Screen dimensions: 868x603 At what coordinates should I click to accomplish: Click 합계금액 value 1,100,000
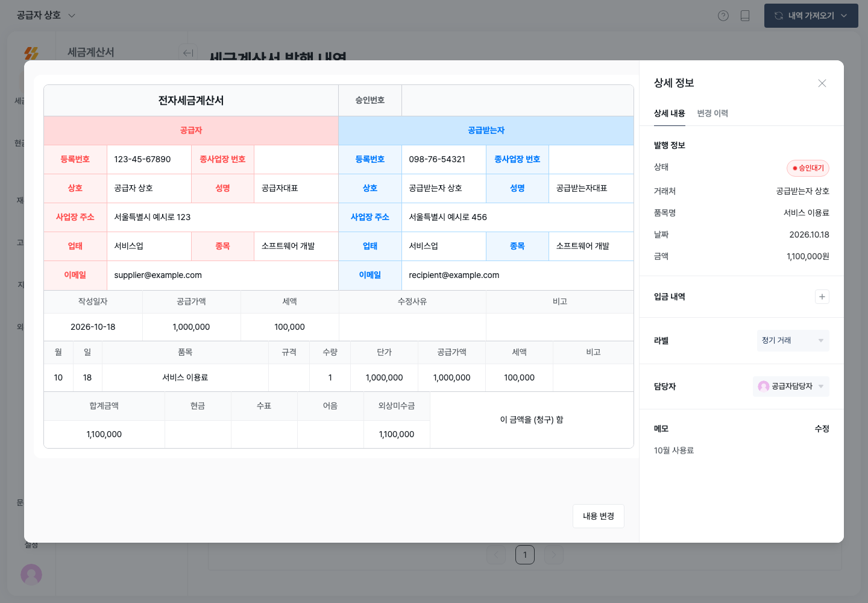104,434
